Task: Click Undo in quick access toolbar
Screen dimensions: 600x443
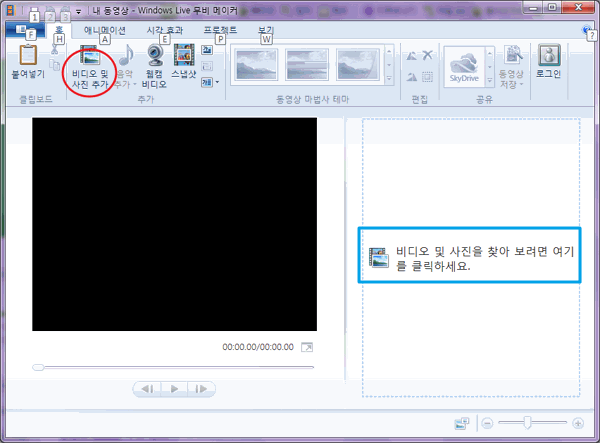Action: point(50,10)
